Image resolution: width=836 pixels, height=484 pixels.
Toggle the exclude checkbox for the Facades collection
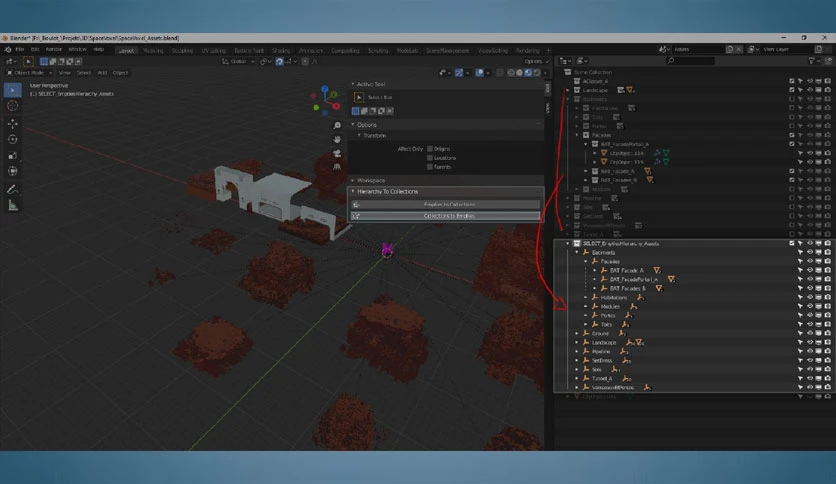point(792,135)
